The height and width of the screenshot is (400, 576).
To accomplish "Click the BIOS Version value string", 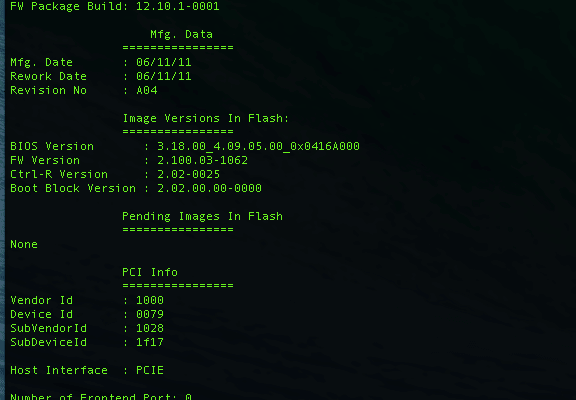I will [258, 146].
